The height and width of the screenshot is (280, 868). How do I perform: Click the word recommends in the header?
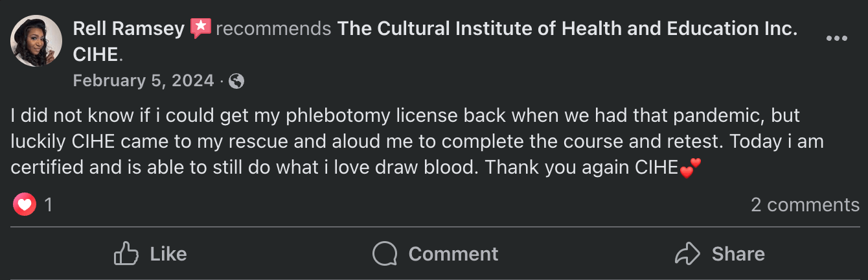point(273,29)
